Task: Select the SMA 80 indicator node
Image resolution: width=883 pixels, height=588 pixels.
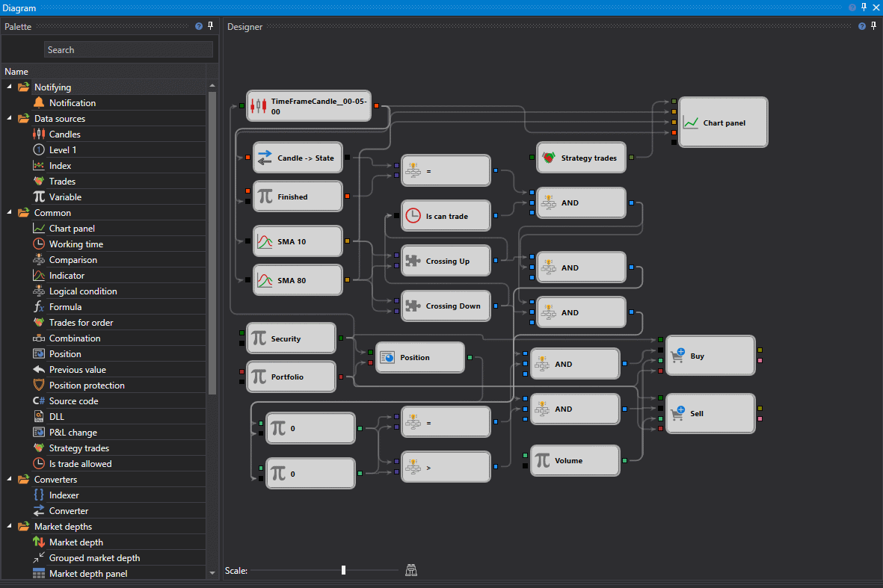Action: coord(298,280)
